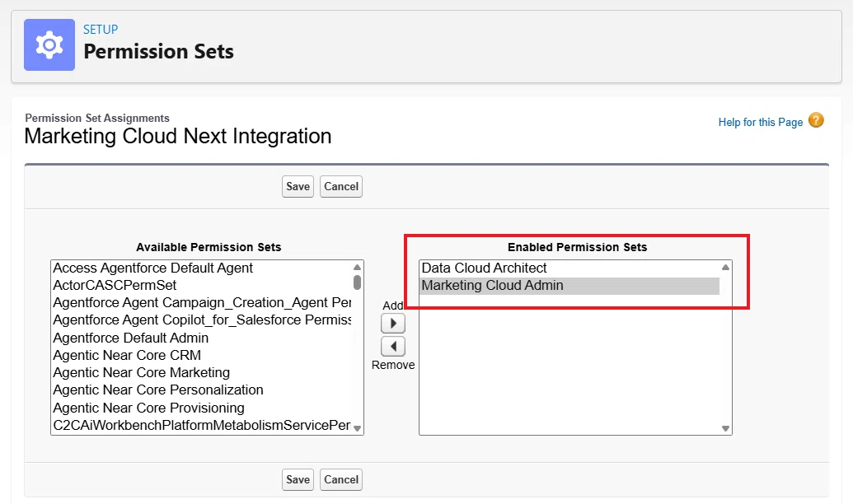Image resolution: width=853 pixels, height=504 pixels.
Task: Select C2CAiWorkbenchPlatformMetabolismServicePer entry
Action: pyautogui.click(x=202, y=425)
